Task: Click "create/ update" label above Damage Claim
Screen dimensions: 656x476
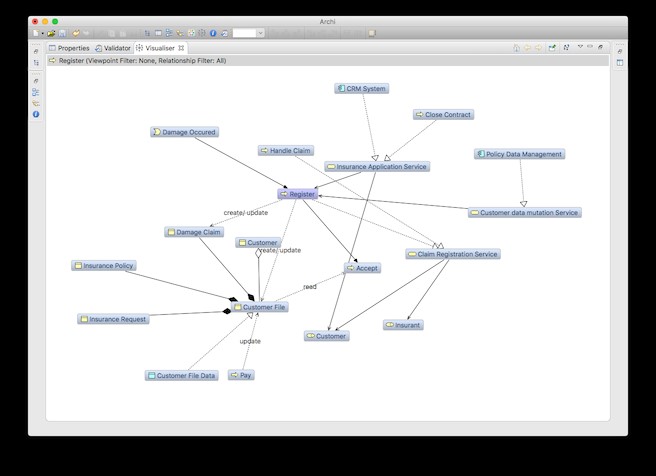Action: coord(246,212)
